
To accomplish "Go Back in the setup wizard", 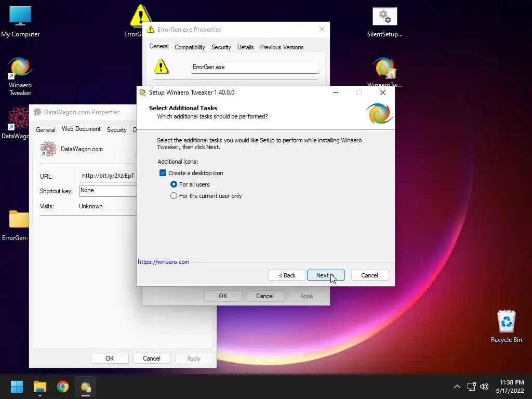I will [287, 275].
